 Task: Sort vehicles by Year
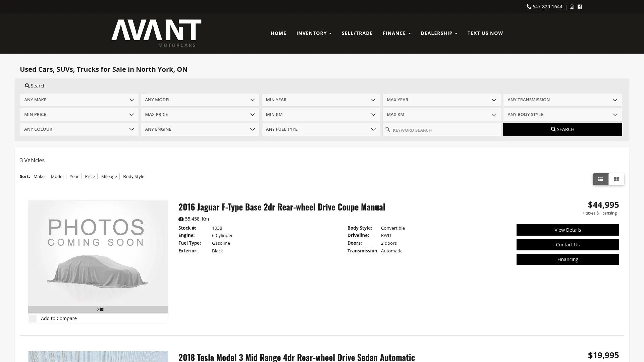coord(74,176)
